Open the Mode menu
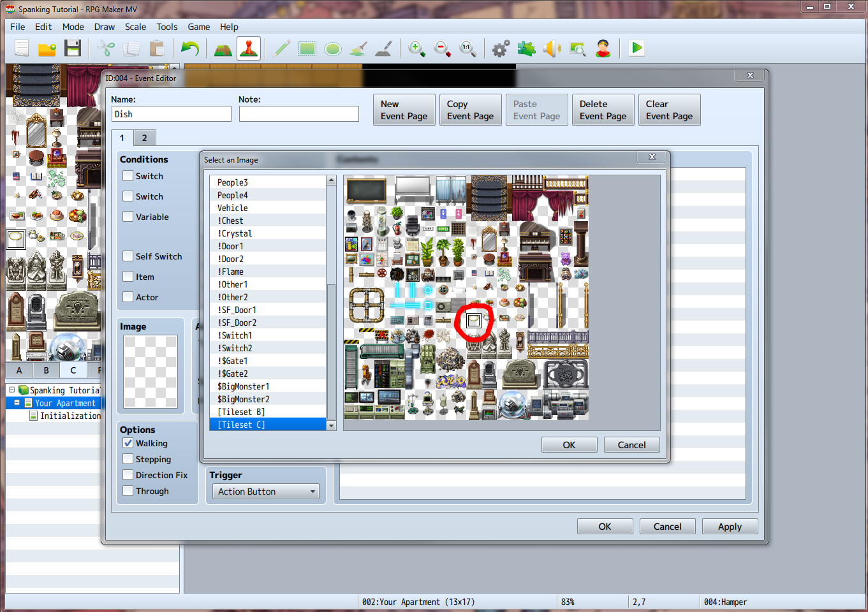This screenshot has height=612, width=868. (x=73, y=27)
